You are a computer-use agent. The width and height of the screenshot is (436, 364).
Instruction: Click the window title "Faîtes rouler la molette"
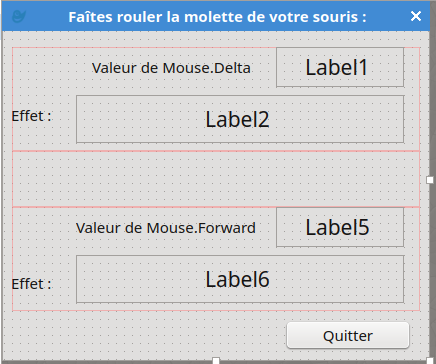(x=217, y=17)
